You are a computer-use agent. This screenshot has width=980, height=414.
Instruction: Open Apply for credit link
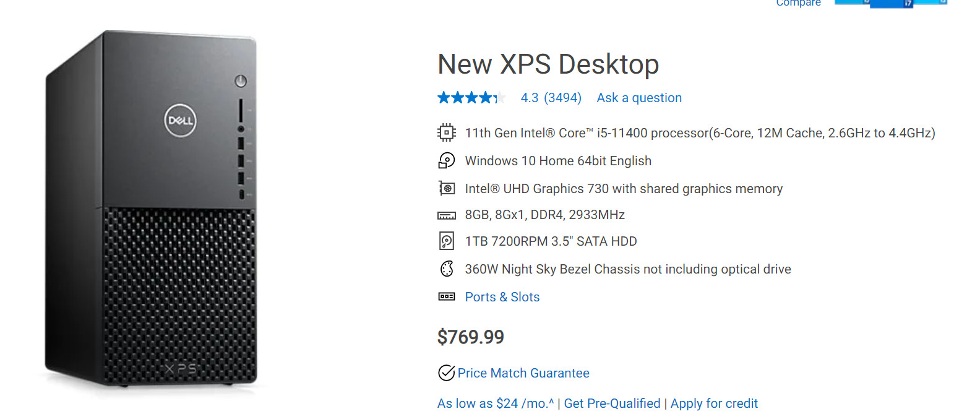click(714, 403)
